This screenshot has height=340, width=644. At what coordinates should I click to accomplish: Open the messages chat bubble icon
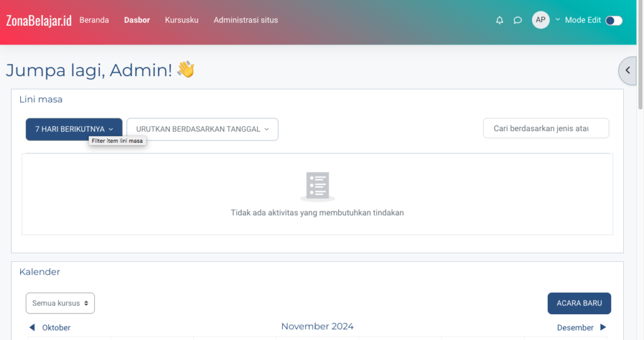[x=518, y=20]
